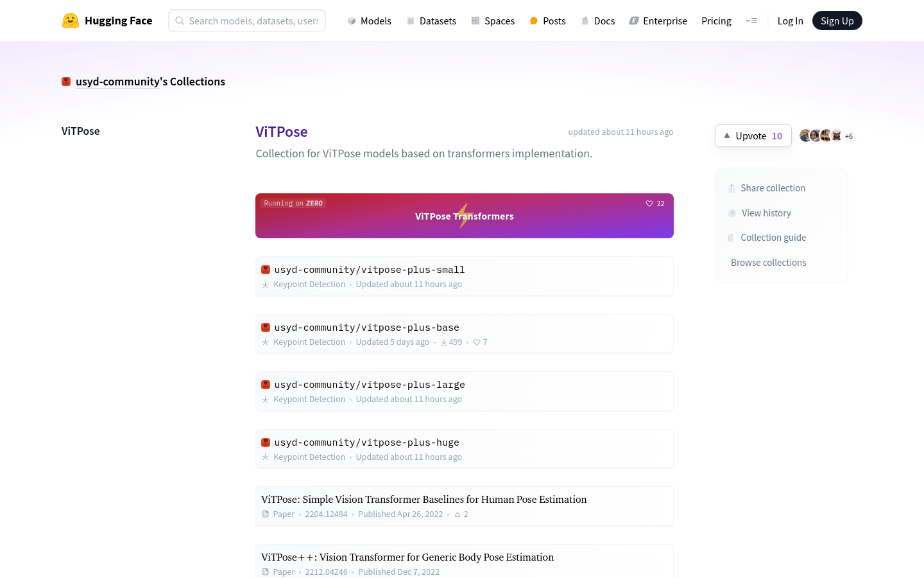Open Pricing page
Image resolution: width=924 pixels, height=578 pixels.
716,21
